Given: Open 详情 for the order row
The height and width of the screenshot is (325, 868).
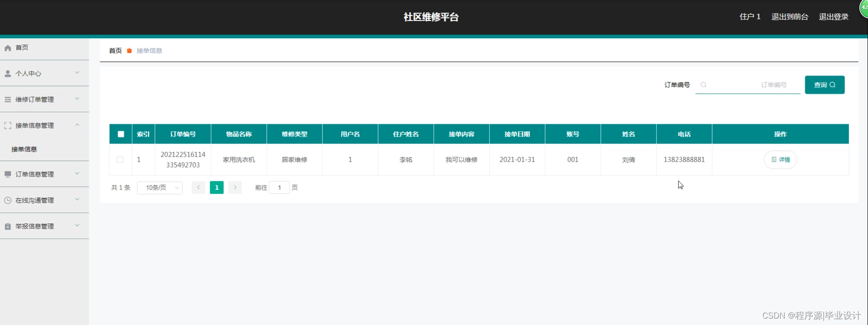Looking at the screenshot, I should click(x=781, y=160).
